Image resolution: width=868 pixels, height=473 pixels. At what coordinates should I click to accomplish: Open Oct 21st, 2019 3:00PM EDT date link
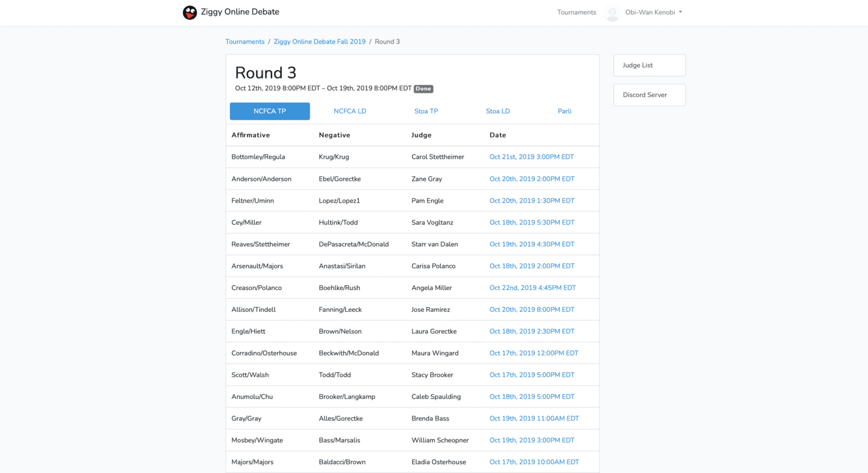531,157
